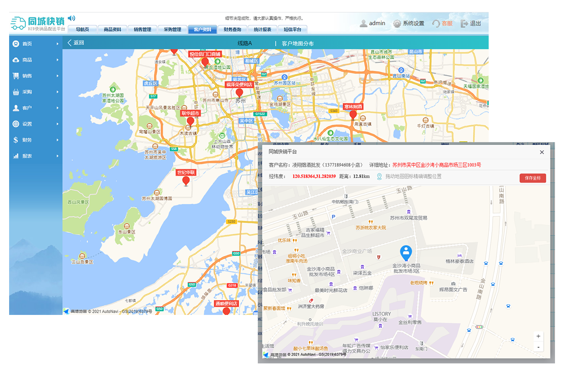Click 苏州市双尾龙贸易 on the dialog map
Image resolution: width=567 pixels, height=392 pixels.
[x=409, y=218]
